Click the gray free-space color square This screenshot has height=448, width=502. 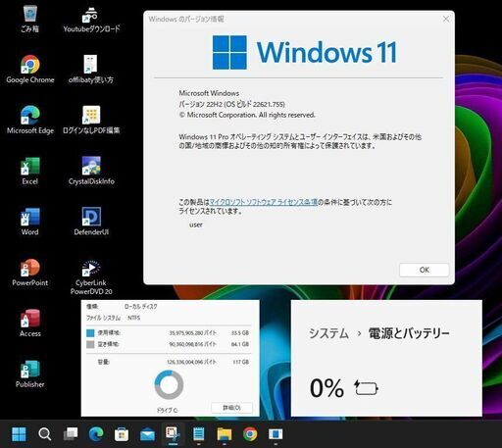tap(90, 344)
